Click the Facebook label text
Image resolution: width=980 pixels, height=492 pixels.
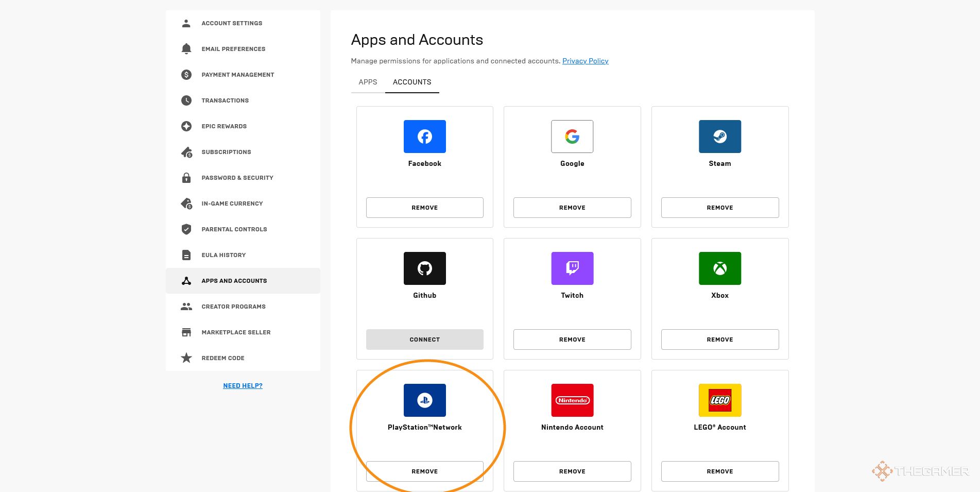click(425, 163)
